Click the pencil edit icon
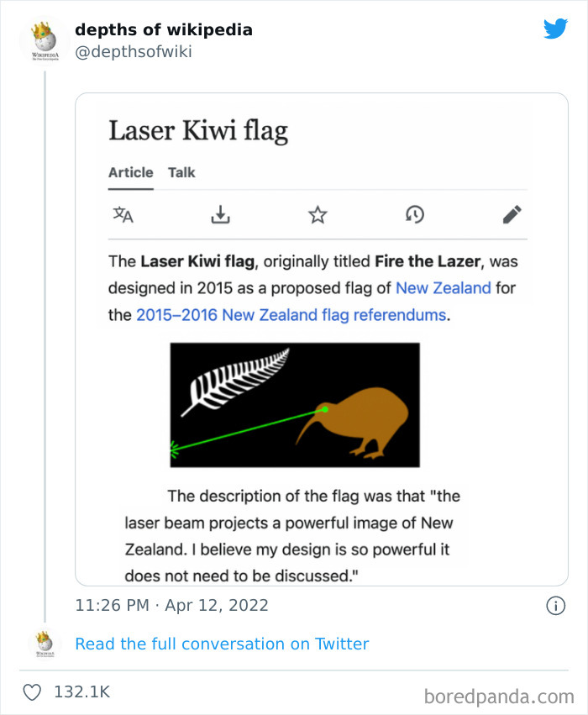Image resolution: width=588 pixels, height=715 pixels. 512,215
